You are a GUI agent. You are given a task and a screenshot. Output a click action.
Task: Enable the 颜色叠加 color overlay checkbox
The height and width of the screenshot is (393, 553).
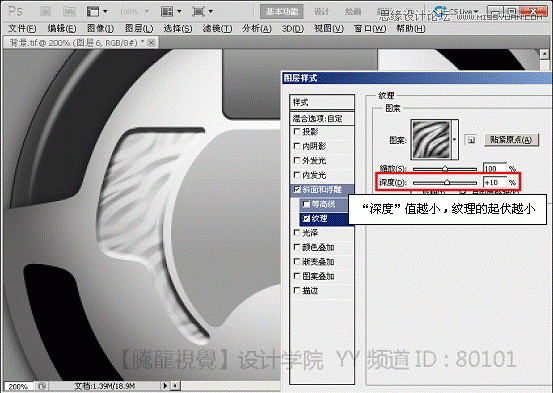point(297,247)
